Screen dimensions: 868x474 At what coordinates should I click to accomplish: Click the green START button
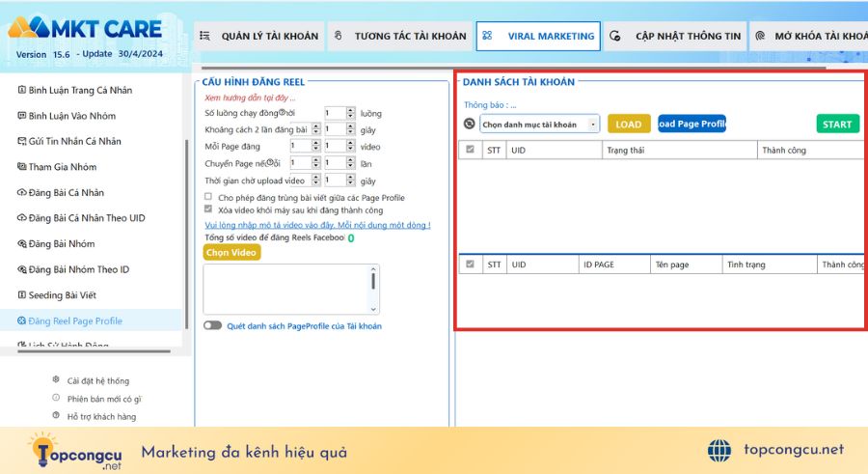[837, 125]
